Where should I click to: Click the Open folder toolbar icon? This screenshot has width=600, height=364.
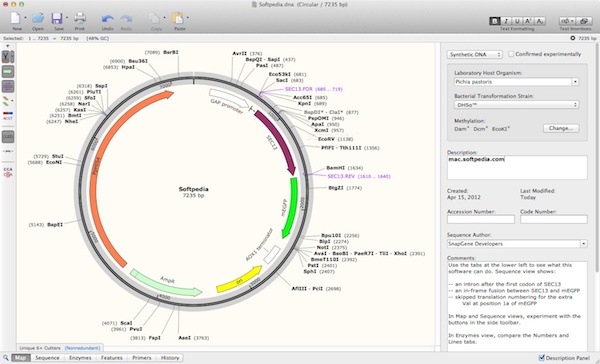[x=38, y=18]
